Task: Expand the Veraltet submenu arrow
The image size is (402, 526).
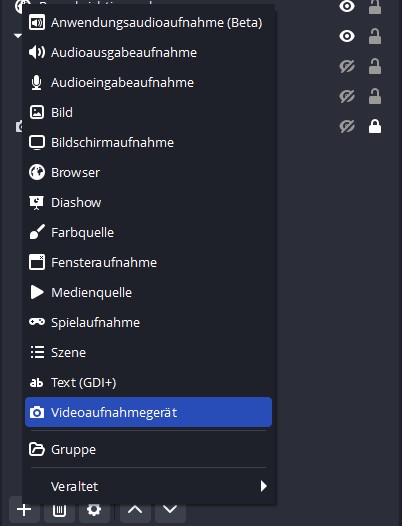Action: 264,486
